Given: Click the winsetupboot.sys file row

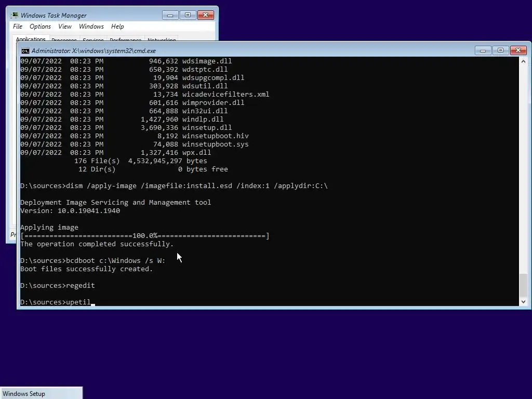Looking at the screenshot, I should [135, 144].
